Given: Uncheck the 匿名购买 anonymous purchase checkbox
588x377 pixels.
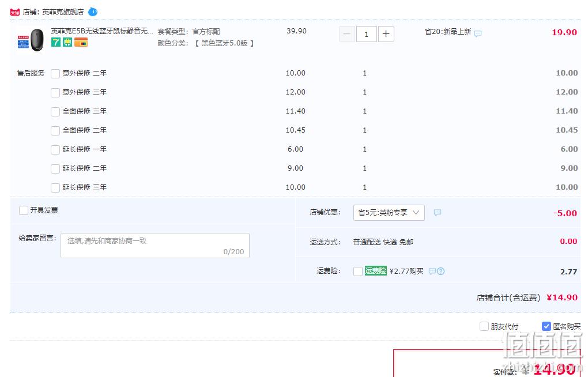Looking at the screenshot, I should (x=546, y=326).
